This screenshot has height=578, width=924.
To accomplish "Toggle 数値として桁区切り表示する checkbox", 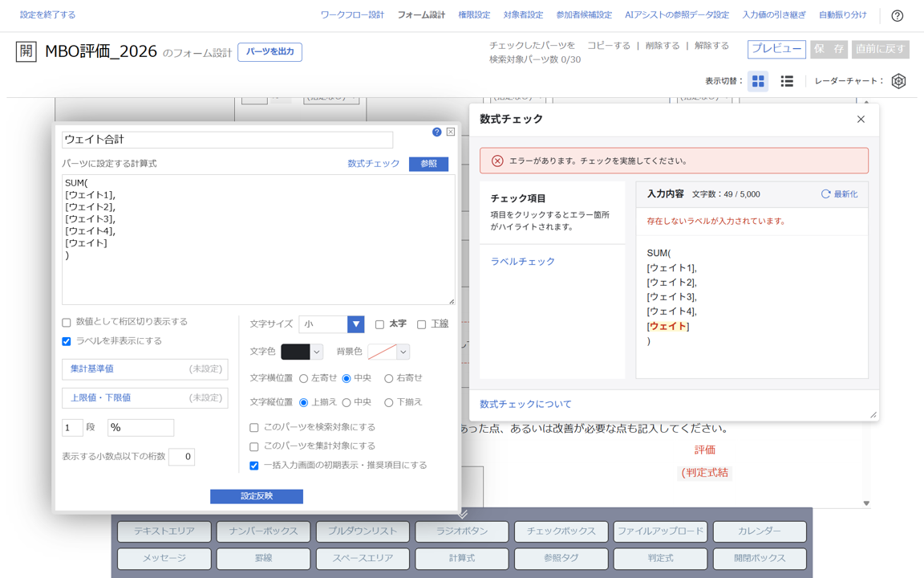I will [67, 323].
